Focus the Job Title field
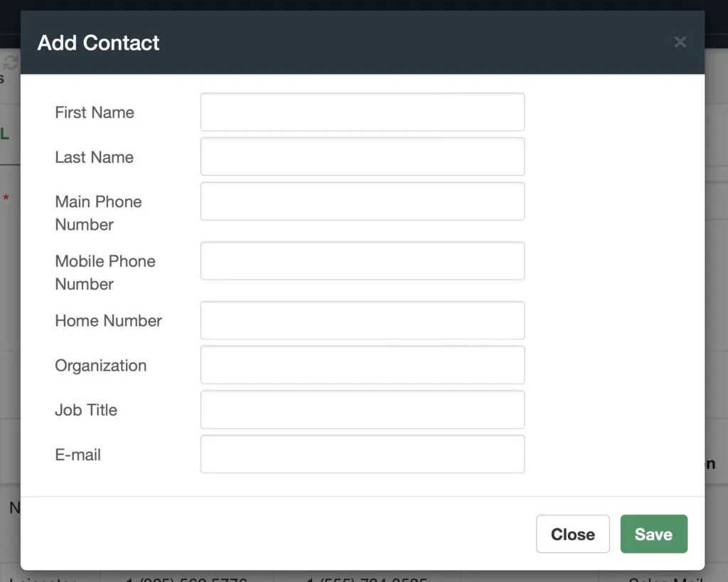728x582 pixels. (363, 409)
